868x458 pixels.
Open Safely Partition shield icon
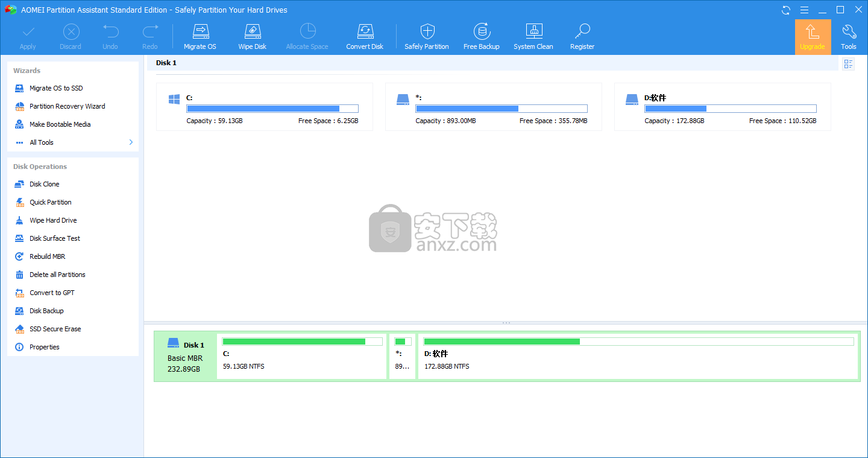tap(427, 31)
